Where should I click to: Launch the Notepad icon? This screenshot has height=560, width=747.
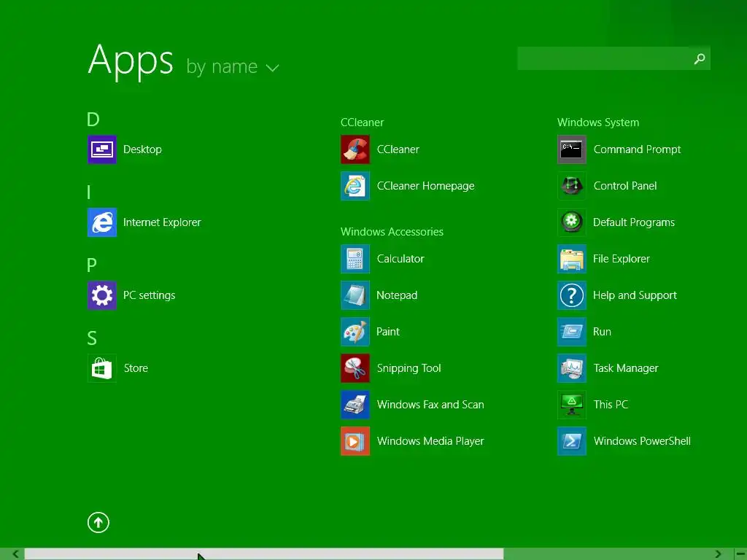tap(355, 295)
